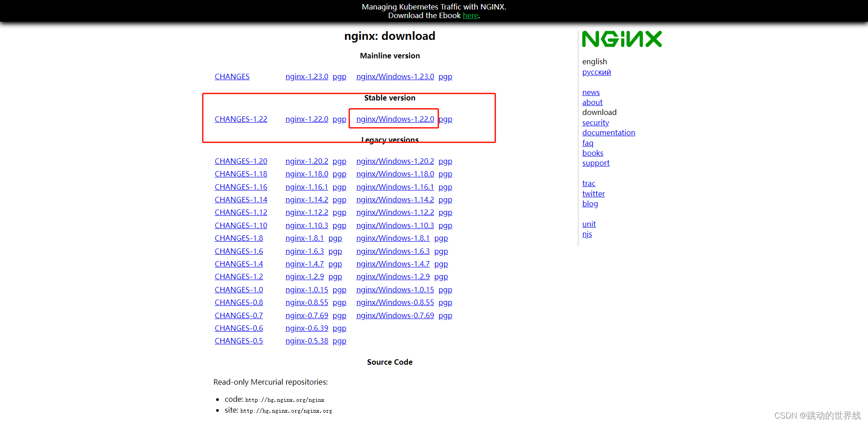The width and height of the screenshot is (868, 424).
Task: Download nginx-0.7.69
Action: point(307,315)
